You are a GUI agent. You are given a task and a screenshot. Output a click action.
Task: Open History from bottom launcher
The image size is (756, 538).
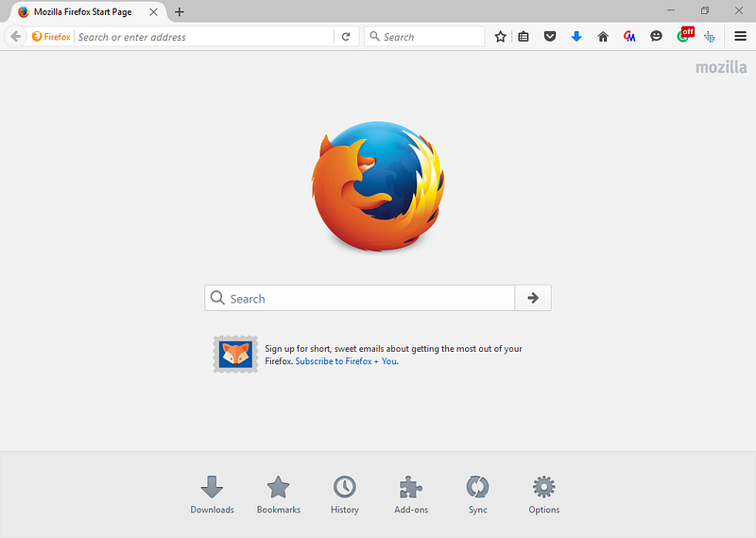pos(345,495)
